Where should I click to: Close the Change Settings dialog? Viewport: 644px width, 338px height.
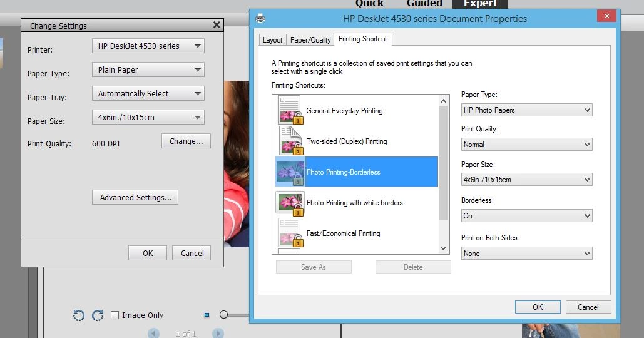pyautogui.click(x=217, y=25)
